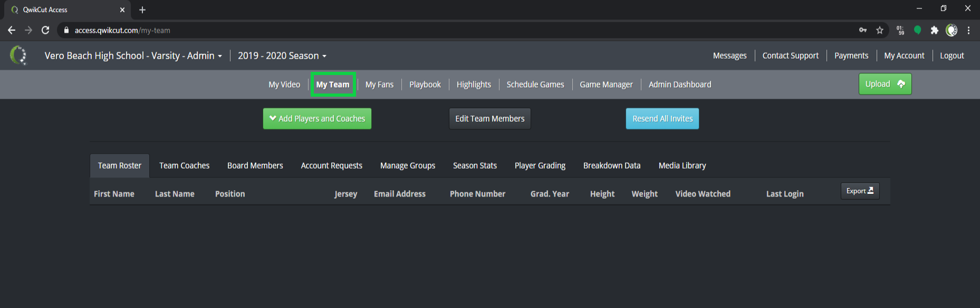
Task: Go back with the browser back arrow
Action: 12,30
